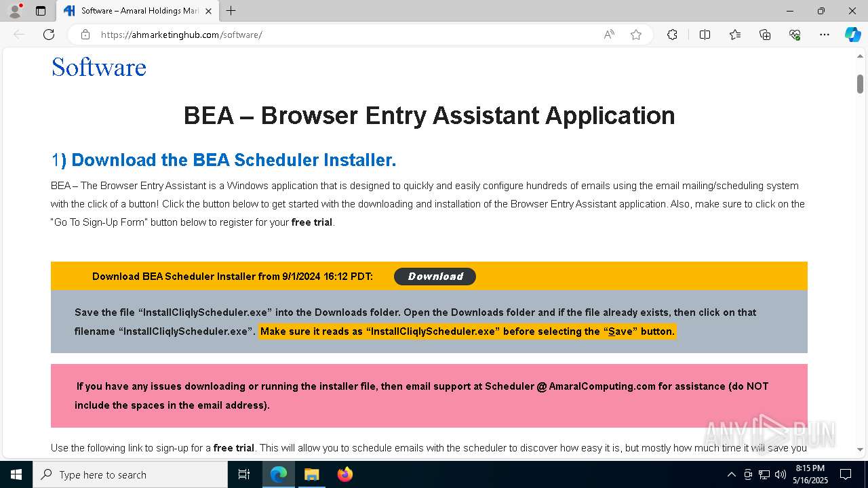Minimize the Edge browser window
This screenshot has width=868, height=488.
click(790, 11)
